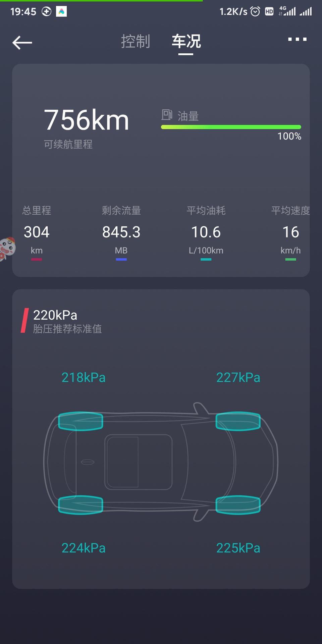Tap the car sunroof outline in diagram
This screenshot has height=644, width=322.
[139, 462]
